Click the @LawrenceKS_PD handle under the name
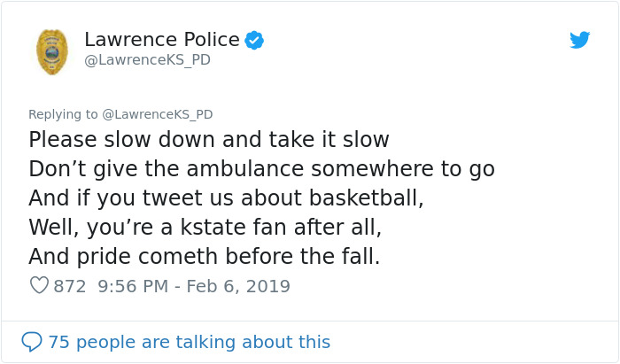620x364 pixels. coord(147,60)
